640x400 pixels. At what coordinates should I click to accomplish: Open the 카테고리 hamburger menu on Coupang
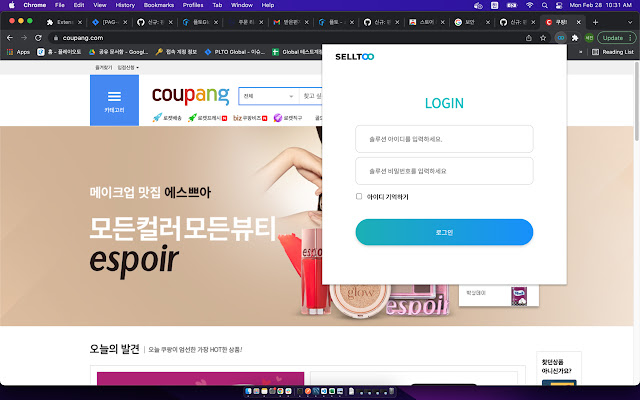114,100
